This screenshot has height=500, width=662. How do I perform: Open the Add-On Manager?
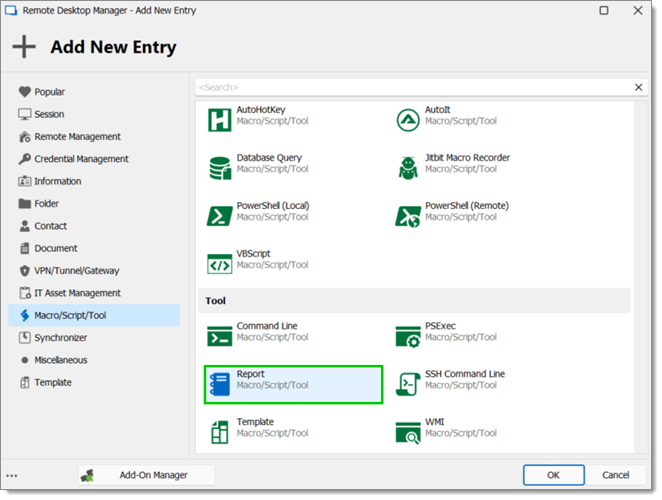(x=146, y=475)
